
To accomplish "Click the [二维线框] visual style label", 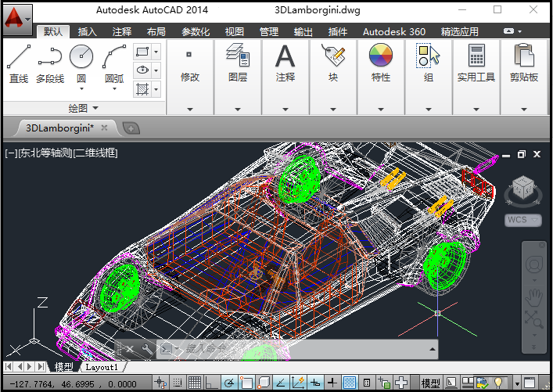I will [x=95, y=153].
